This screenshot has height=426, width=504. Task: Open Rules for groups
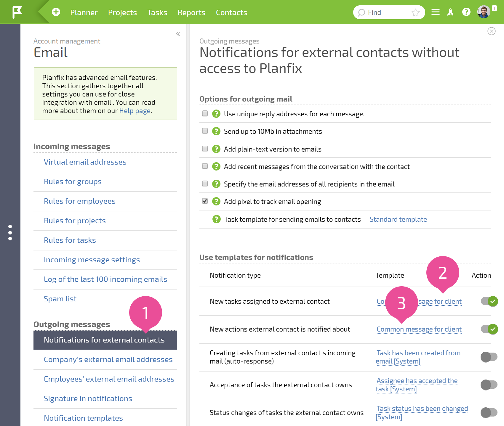[73, 181]
